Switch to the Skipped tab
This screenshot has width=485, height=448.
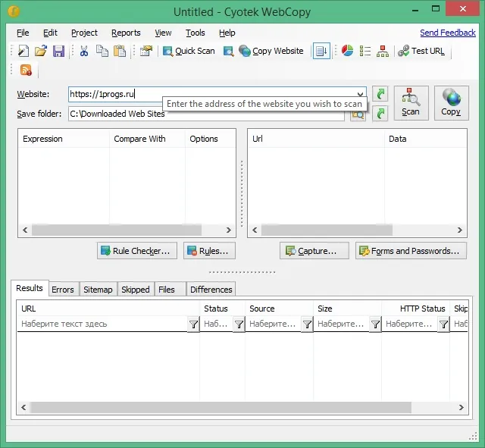click(136, 290)
